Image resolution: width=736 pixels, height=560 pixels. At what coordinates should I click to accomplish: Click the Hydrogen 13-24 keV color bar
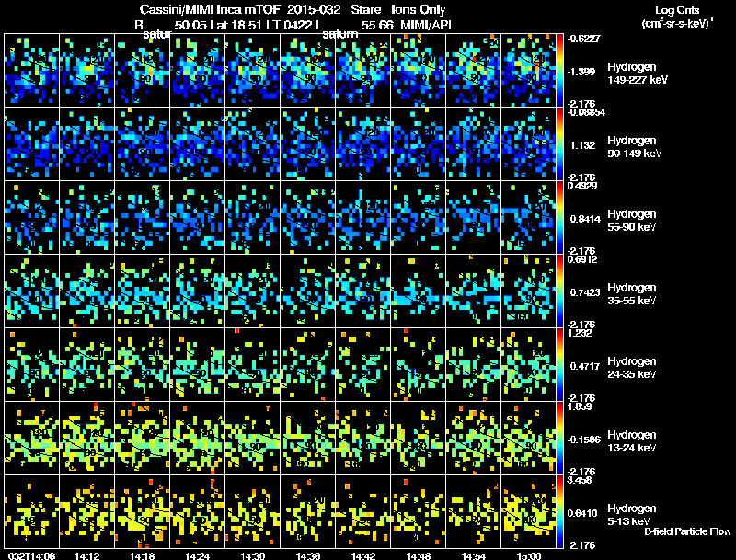point(559,439)
